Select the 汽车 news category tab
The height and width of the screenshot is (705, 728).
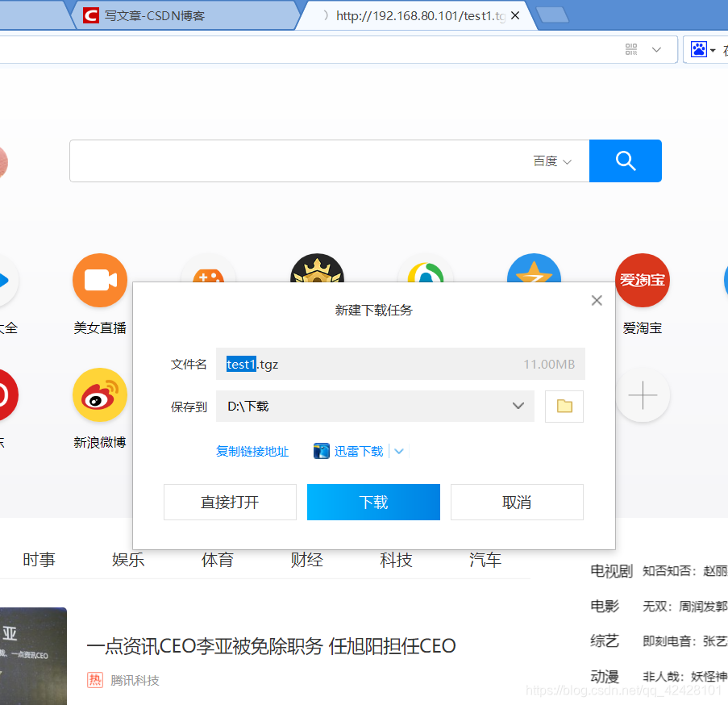tap(485, 560)
